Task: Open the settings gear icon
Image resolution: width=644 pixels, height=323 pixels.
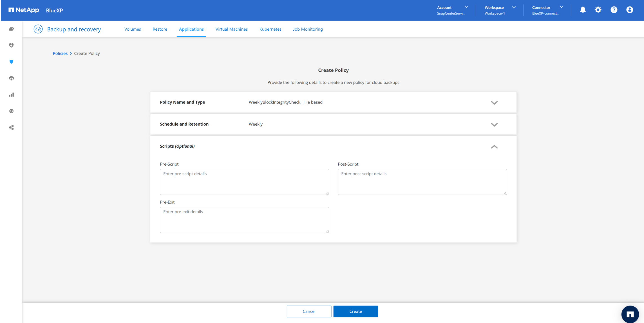Action: click(x=598, y=10)
